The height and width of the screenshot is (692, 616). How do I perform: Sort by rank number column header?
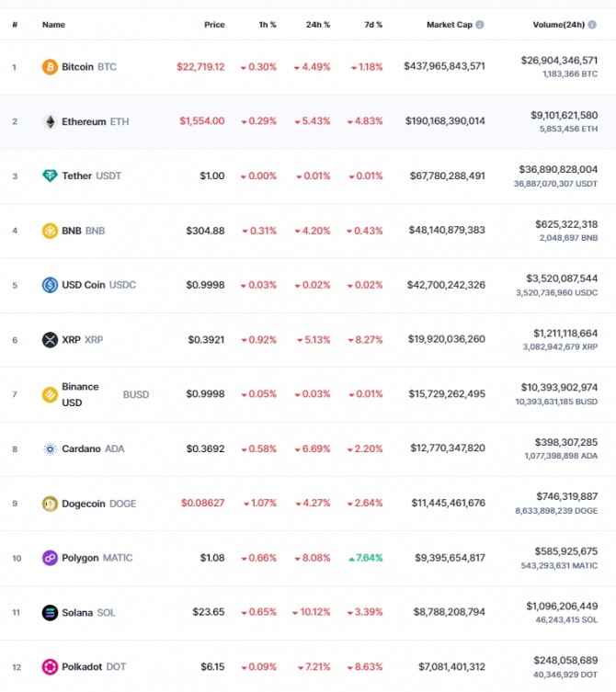15,25
